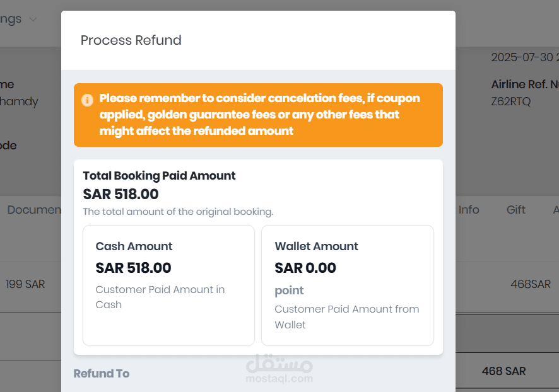Click the airline reference Z62RTQ
Screen dimensions: 559x392
509,101
